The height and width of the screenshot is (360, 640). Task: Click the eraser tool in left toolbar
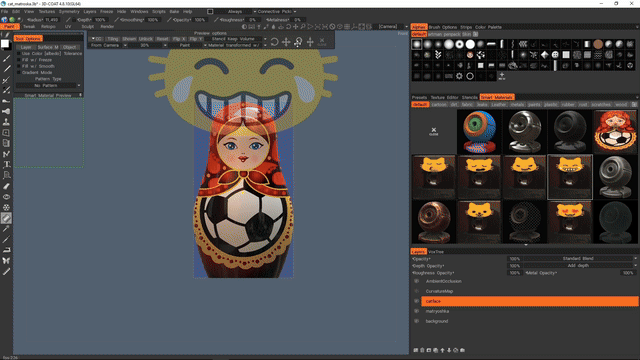pos(7,186)
